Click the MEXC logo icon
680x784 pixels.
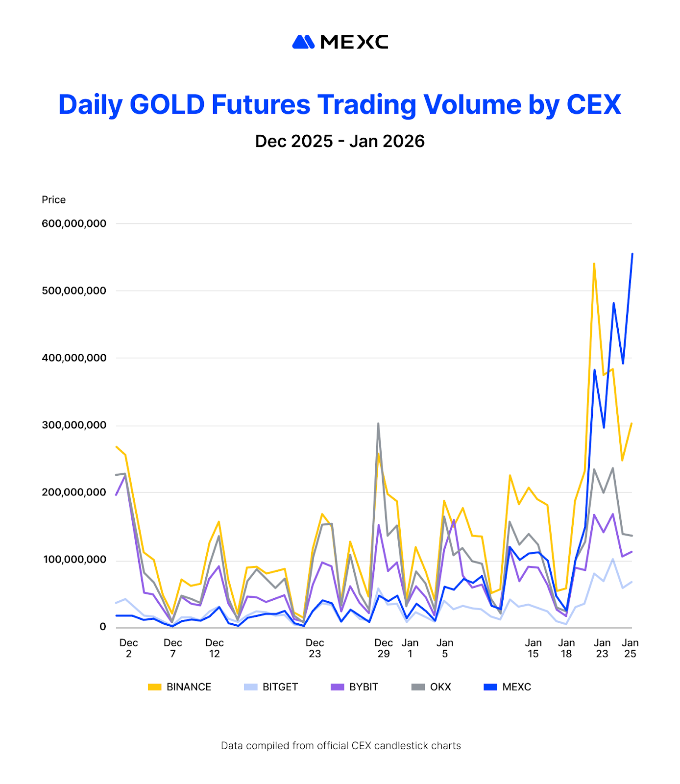tap(303, 42)
